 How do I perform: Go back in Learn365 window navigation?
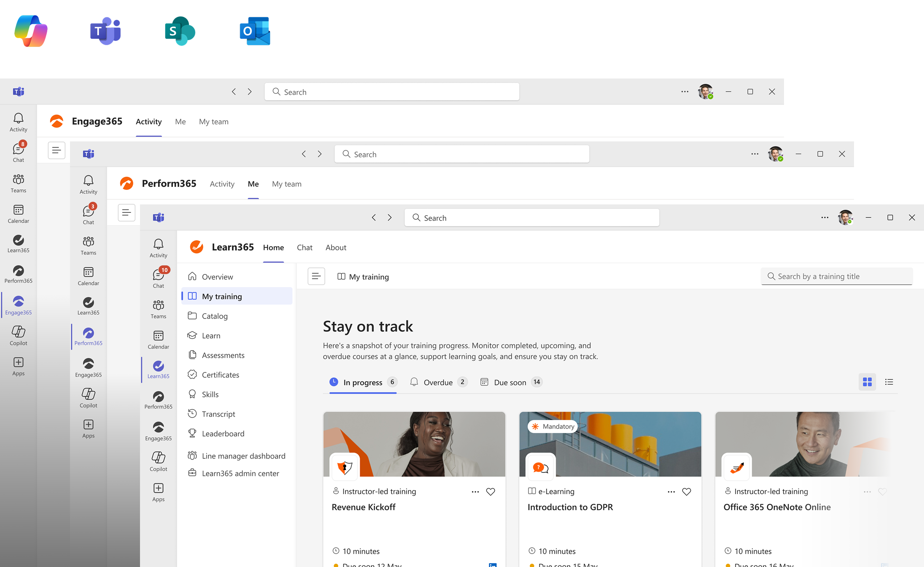coord(373,217)
